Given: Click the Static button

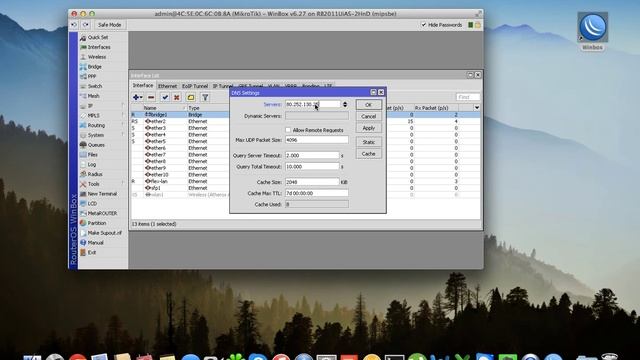Looking at the screenshot, I should click(x=368, y=142).
